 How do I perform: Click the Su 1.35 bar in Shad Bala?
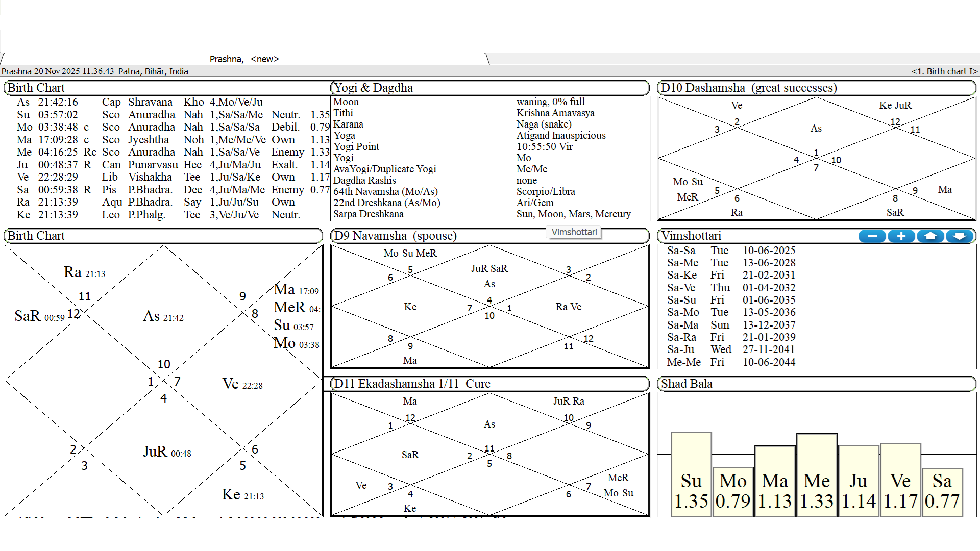[x=691, y=474]
